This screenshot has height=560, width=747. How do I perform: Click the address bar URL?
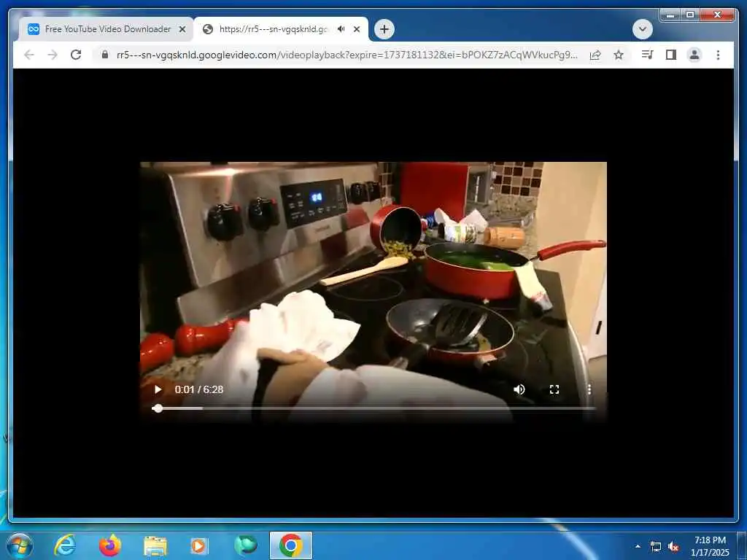click(x=347, y=55)
